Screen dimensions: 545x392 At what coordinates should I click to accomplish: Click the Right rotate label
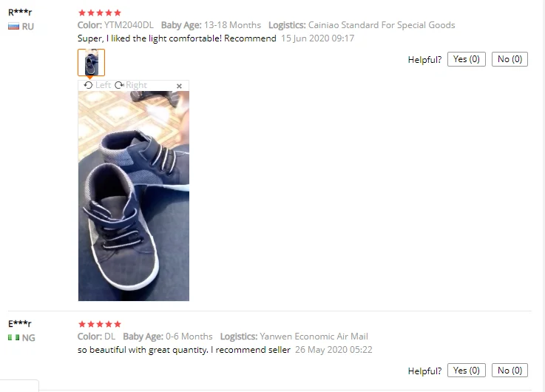coord(136,85)
